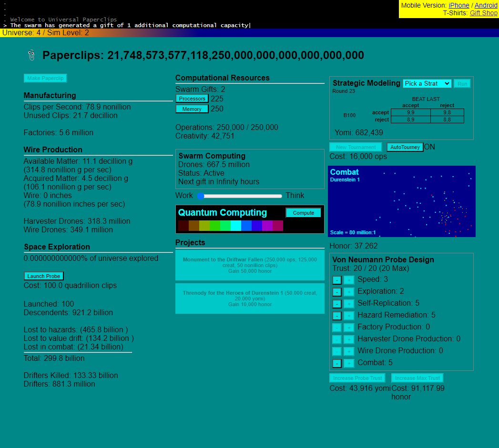This screenshot has height=448, width=499.
Task: Click the Cost: 16,000 ops text
Action: click(358, 157)
